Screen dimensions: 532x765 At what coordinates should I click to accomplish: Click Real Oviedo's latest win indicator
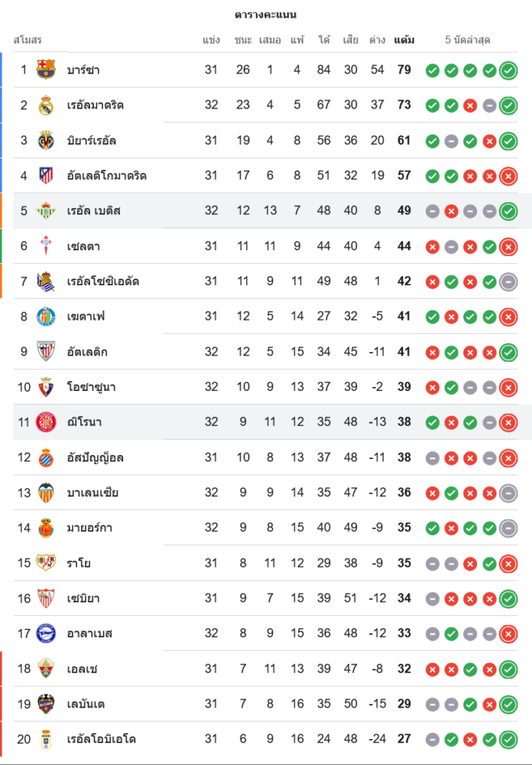point(508,739)
